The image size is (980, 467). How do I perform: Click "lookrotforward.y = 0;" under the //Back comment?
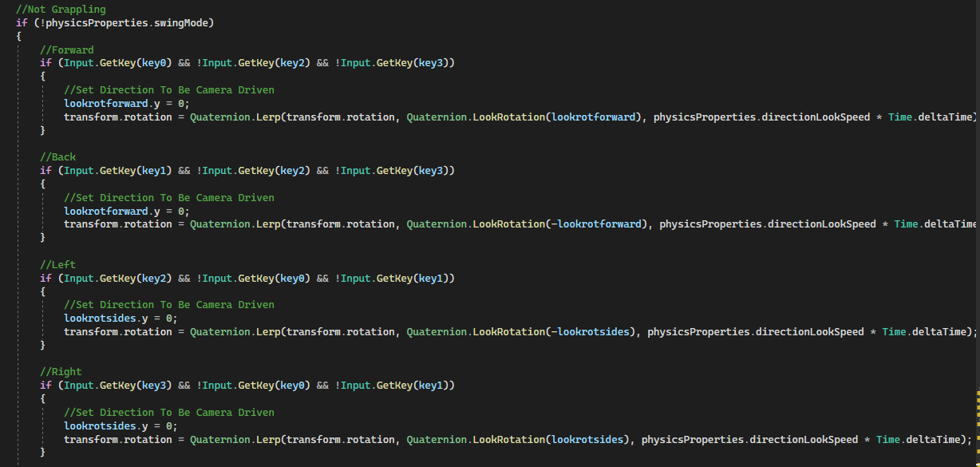click(127, 212)
